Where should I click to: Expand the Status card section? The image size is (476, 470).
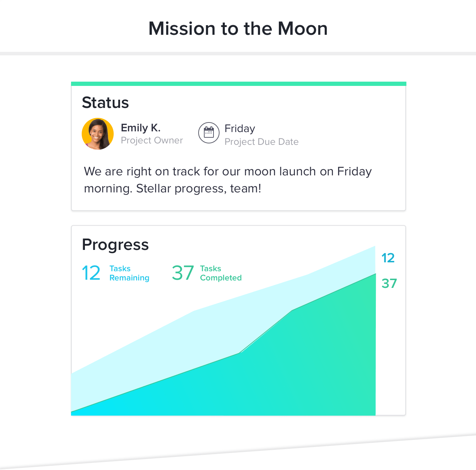pyautogui.click(x=106, y=103)
